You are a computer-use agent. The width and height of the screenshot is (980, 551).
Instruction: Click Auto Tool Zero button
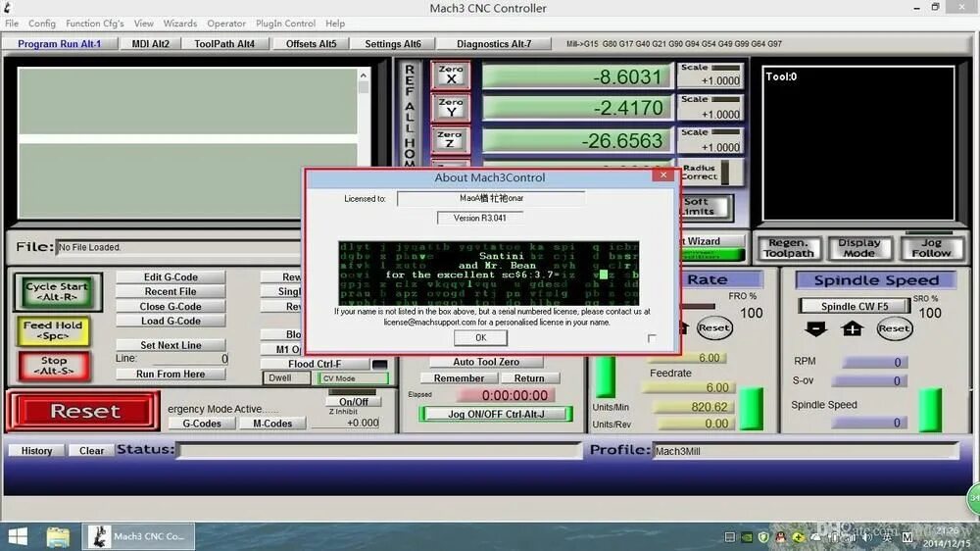click(x=486, y=362)
